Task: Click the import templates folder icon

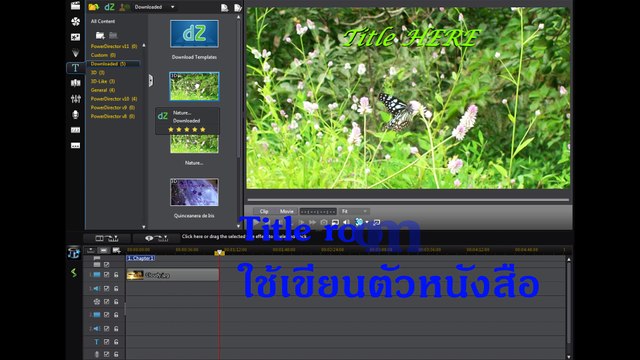Action: pyautogui.click(x=93, y=7)
